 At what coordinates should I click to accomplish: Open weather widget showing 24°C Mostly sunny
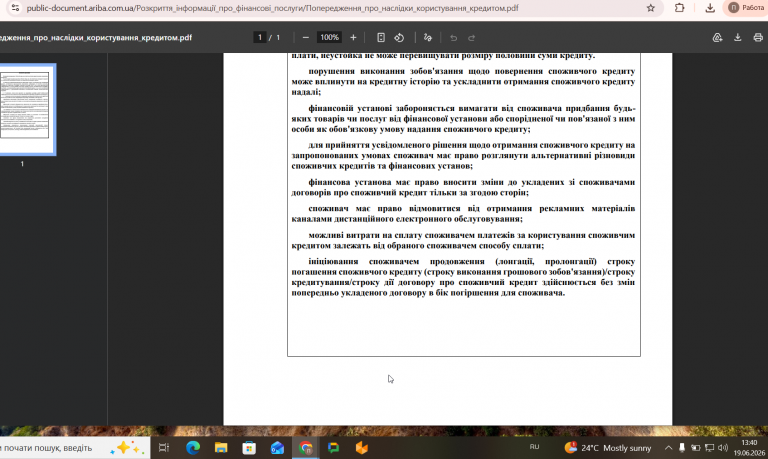pyautogui.click(x=608, y=448)
